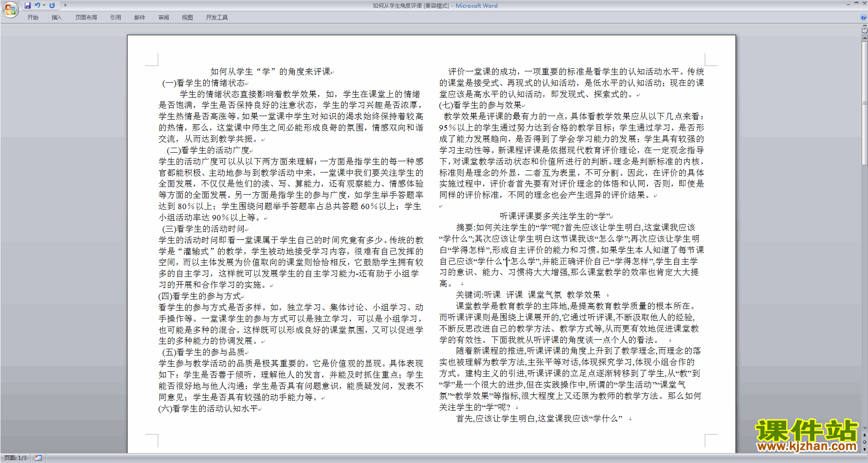Screen dimensions: 868x463
Task: Click the vertical scrollbar down arrow
Action: pos(865,428)
